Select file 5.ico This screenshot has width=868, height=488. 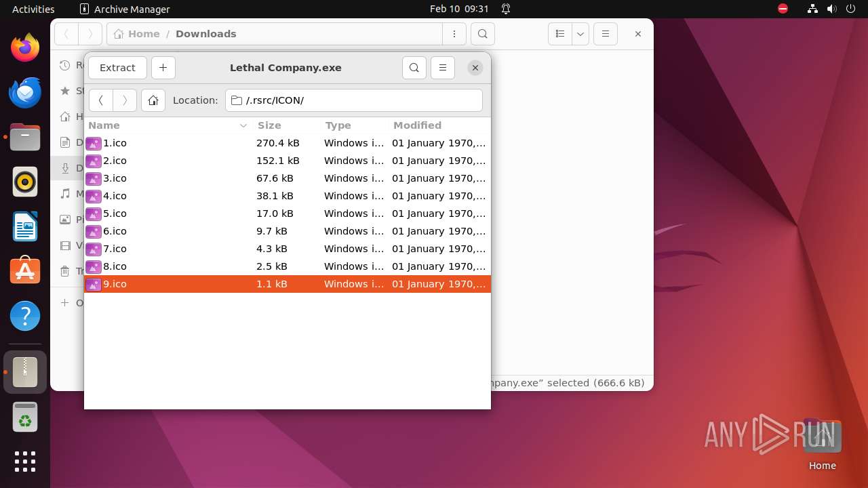287,213
